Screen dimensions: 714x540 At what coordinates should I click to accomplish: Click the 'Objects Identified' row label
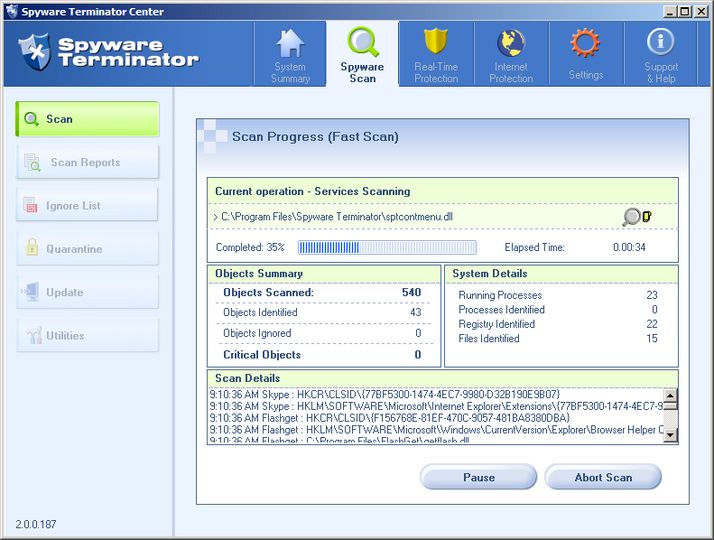(x=260, y=312)
